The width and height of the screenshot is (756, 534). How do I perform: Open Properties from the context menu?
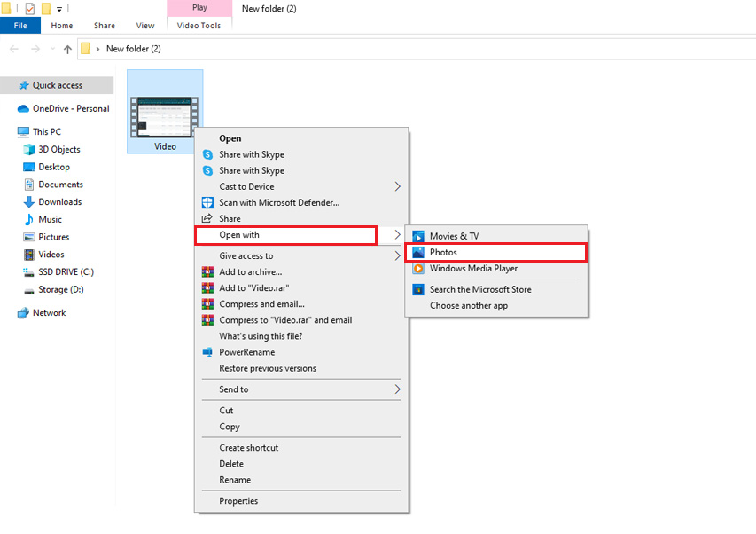[301, 501]
